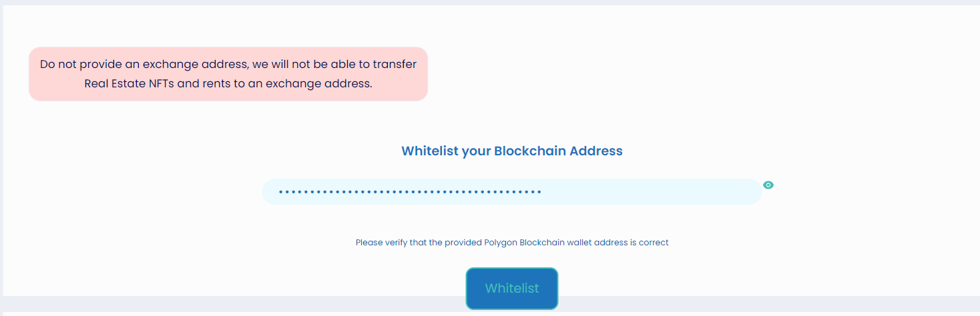This screenshot has width=980, height=316.
Task: Click the eye icon to reveal address
Action: coord(768,185)
